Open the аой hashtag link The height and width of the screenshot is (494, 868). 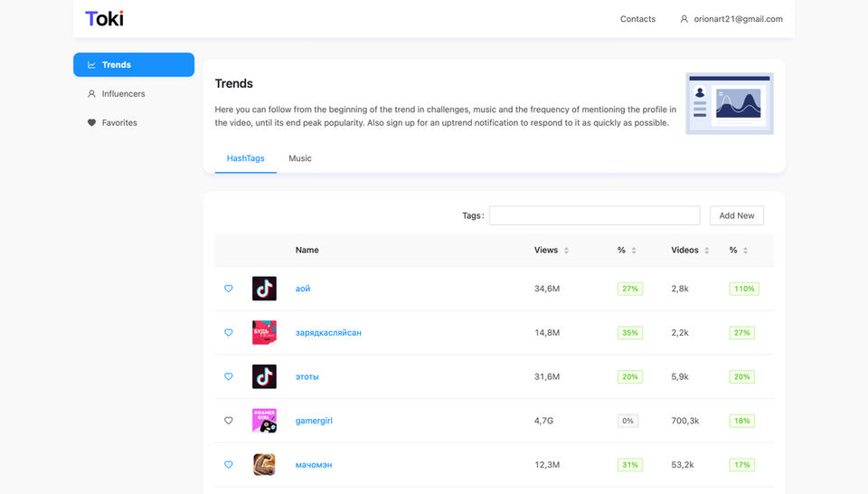(x=303, y=289)
